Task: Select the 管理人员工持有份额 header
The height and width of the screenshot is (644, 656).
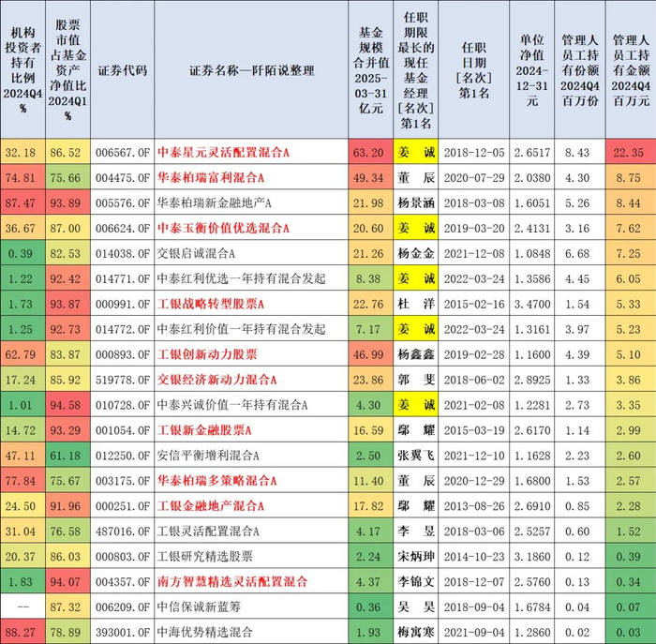Action: click(x=580, y=70)
